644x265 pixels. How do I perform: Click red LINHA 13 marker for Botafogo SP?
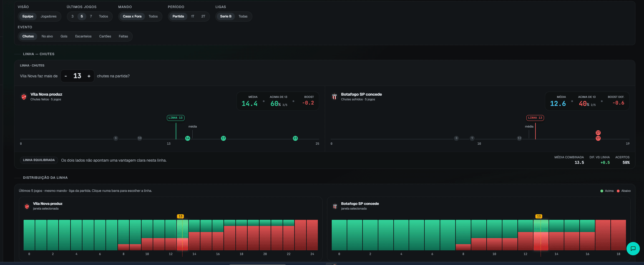point(535,118)
